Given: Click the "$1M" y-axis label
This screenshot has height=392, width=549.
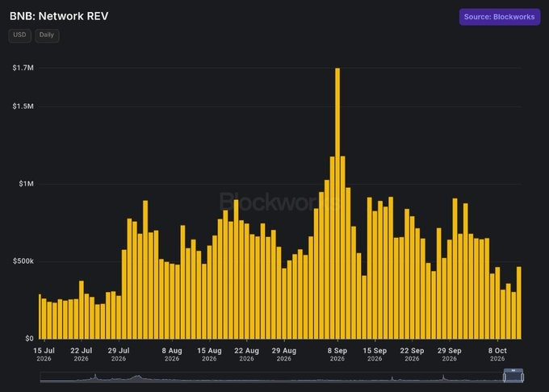Looking at the screenshot, I should (x=27, y=184).
